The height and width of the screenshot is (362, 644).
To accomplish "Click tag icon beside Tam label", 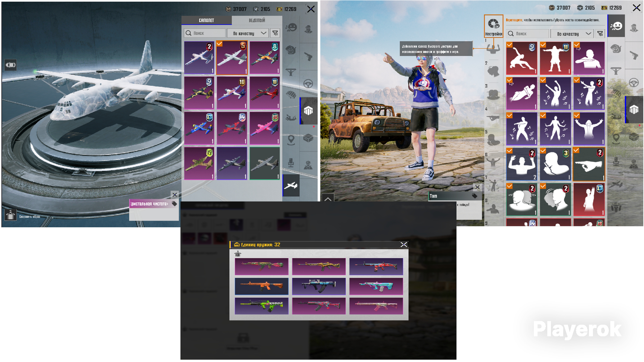I will [x=474, y=196].
